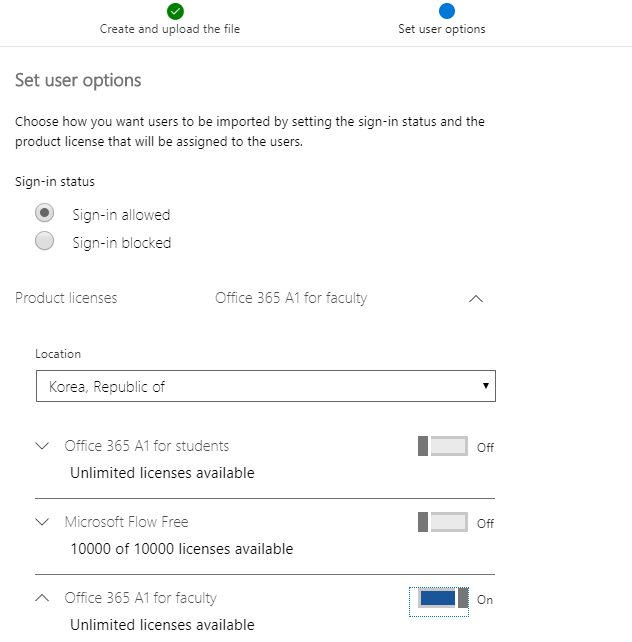
Task: Click the blue Set user options step circle
Action: (x=447, y=11)
